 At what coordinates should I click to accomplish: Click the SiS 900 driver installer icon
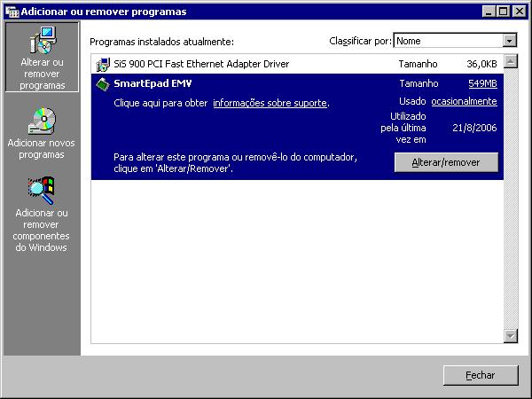pos(103,65)
